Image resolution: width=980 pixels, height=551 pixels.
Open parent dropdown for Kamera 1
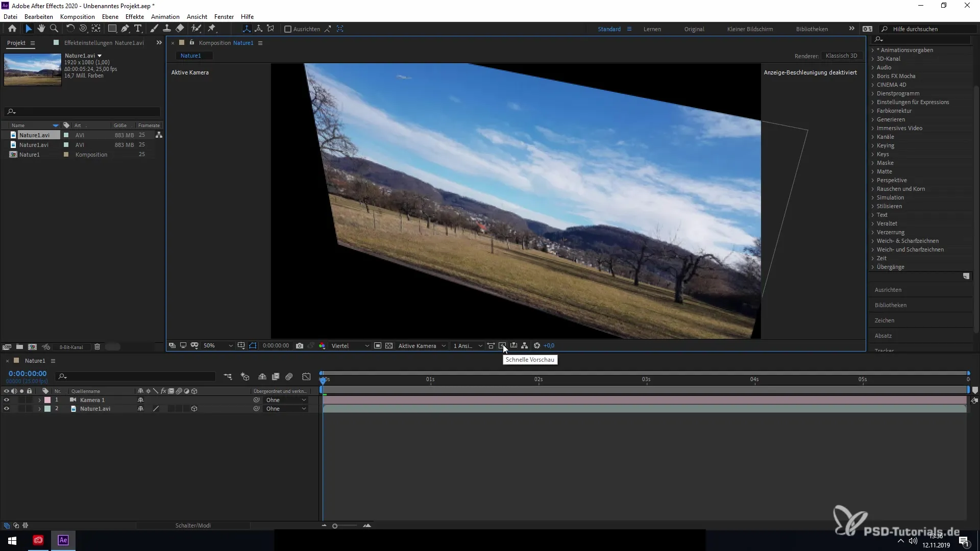[286, 400]
